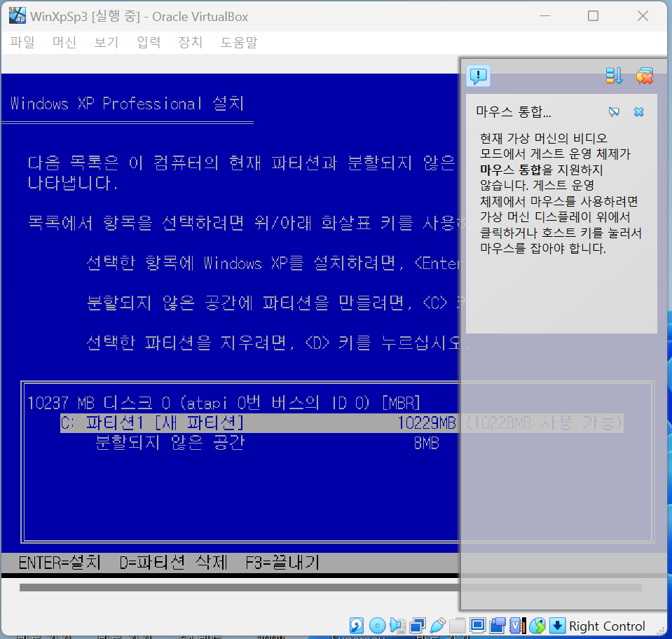The height and width of the screenshot is (639, 672).
Task: Click the Windows XP Professional 설치 heading
Action: (128, 103)
